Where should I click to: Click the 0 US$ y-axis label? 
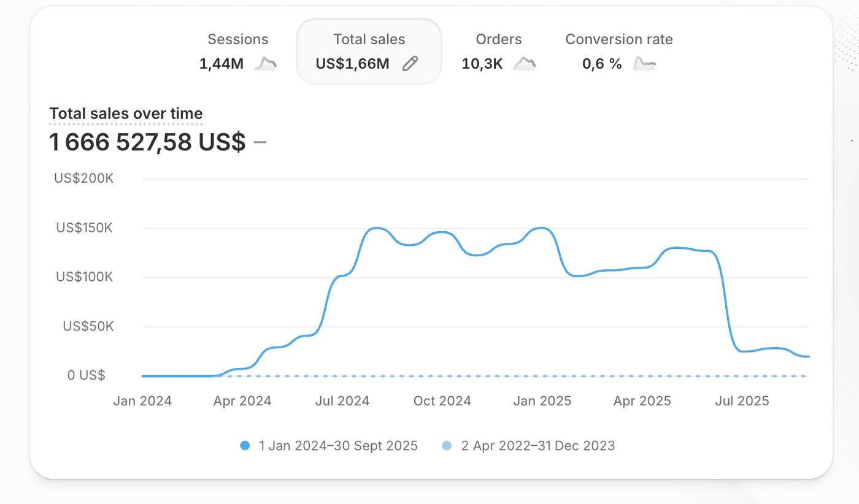click(x=87, y=375)
